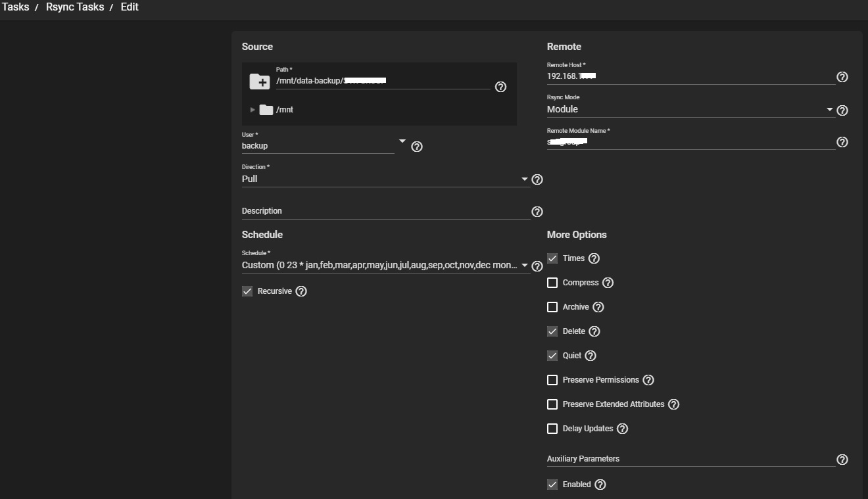The height and width of the screenshot is (499, 868).
Task: Click the help icon next to Path
Action: [x=500, y=87]
